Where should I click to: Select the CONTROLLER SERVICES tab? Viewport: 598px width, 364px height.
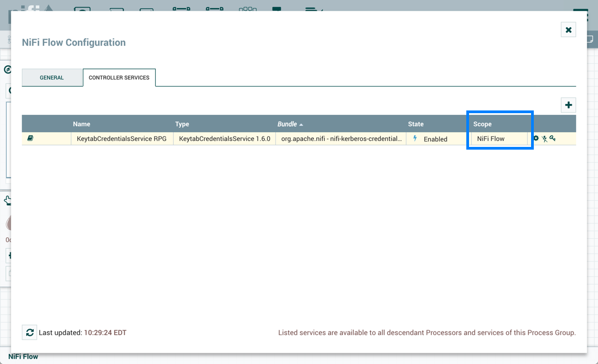click(119, 77)
